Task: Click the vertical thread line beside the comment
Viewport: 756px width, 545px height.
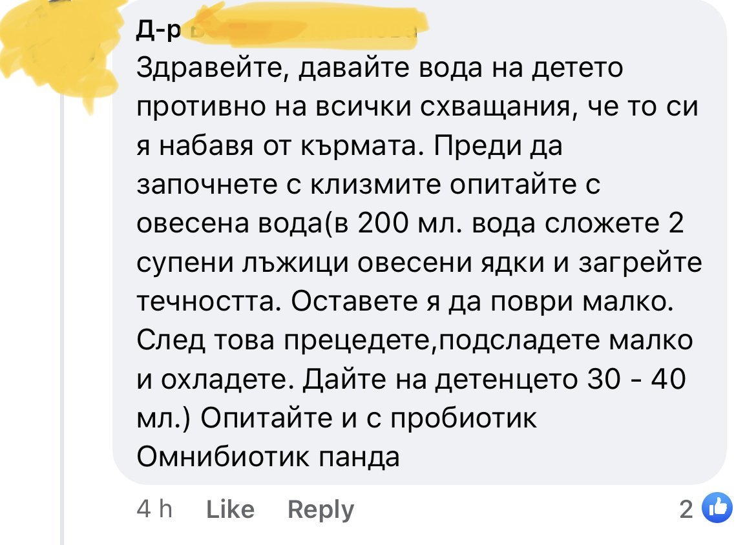Action: (x=63, y=323)
